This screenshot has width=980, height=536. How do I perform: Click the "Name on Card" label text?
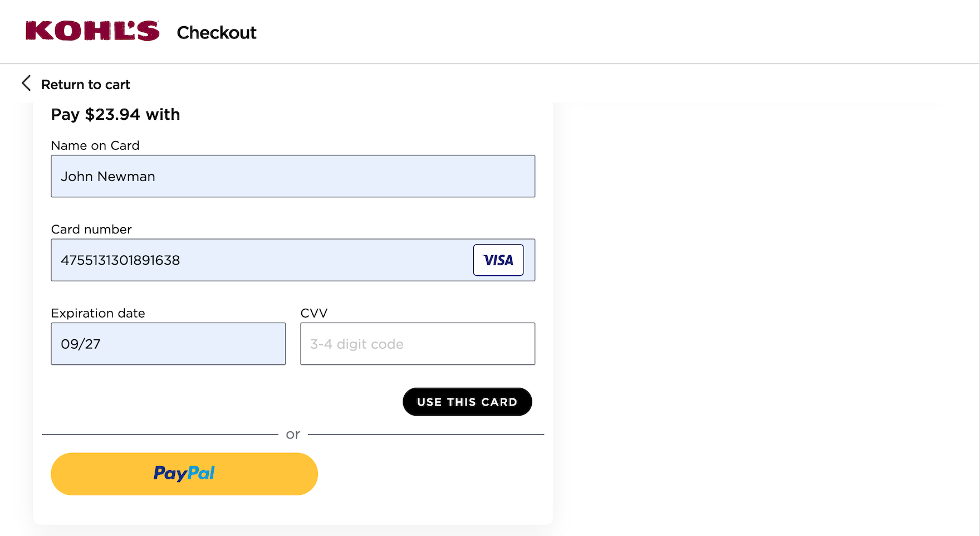click(95, 145)
